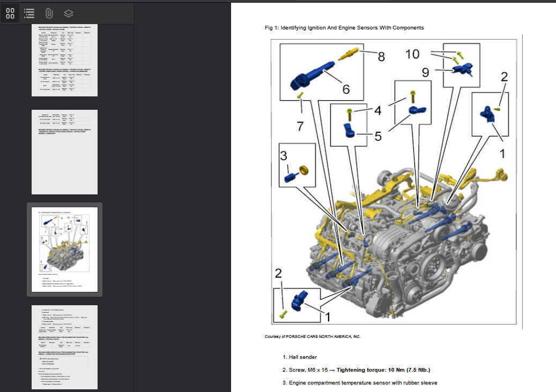Click 'Courtesy of PORSCHE CARS NORTH AMERICA' text
This screenshot has height=392, width=556.
click(x=313, y=336)
